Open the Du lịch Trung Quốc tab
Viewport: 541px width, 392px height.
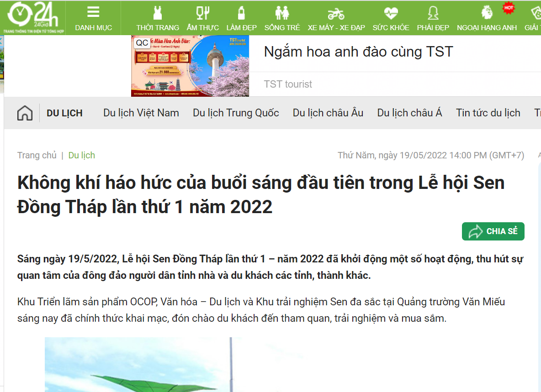236,113
